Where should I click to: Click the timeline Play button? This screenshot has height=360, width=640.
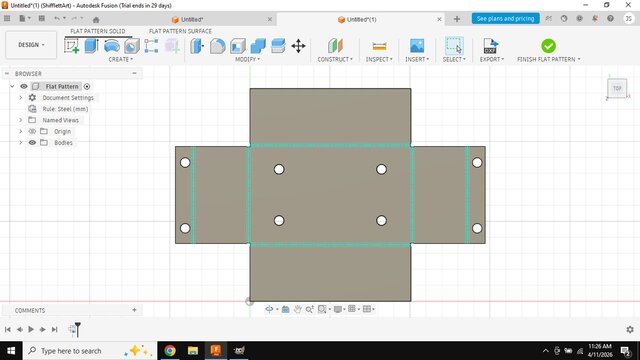(x=31, y=329)
